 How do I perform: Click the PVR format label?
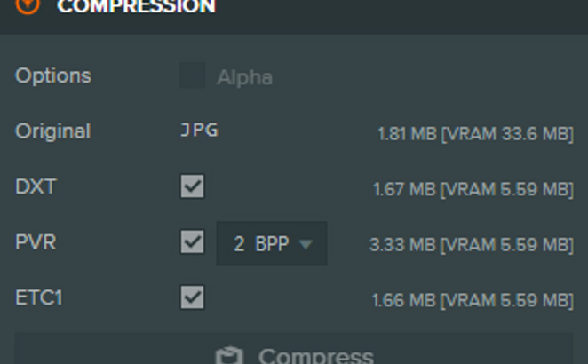(36, 241)
